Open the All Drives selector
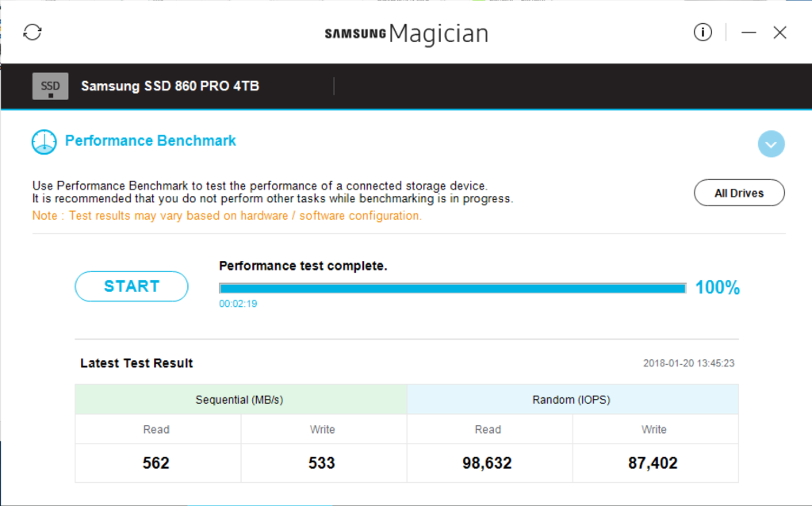 point(739,193)
